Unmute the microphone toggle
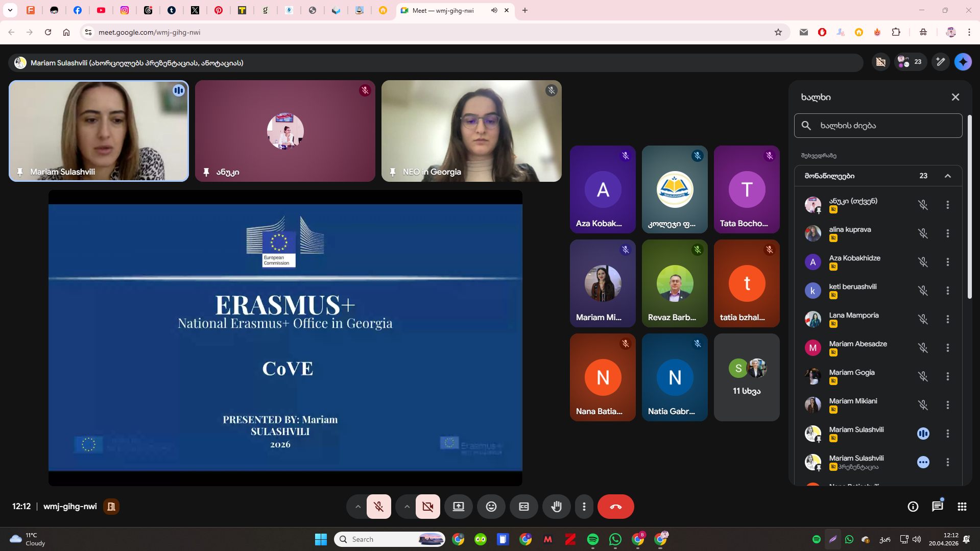 (x=378, y=507)
